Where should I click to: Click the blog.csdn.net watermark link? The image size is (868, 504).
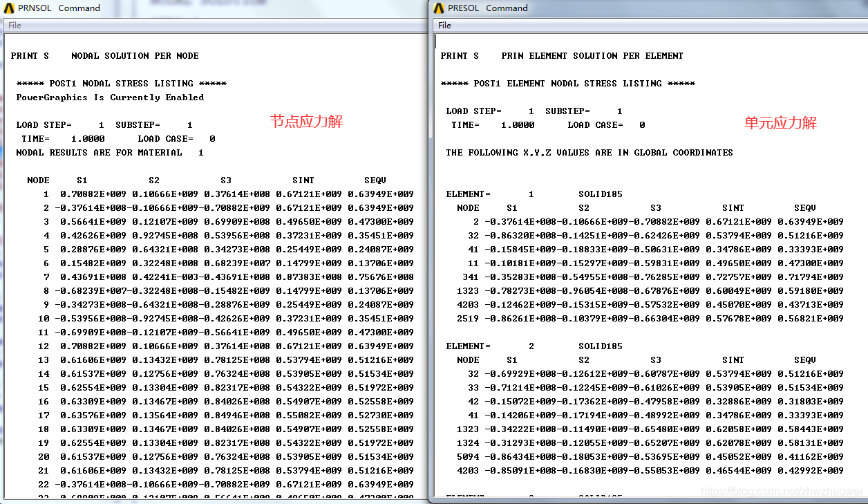(781, 492)
